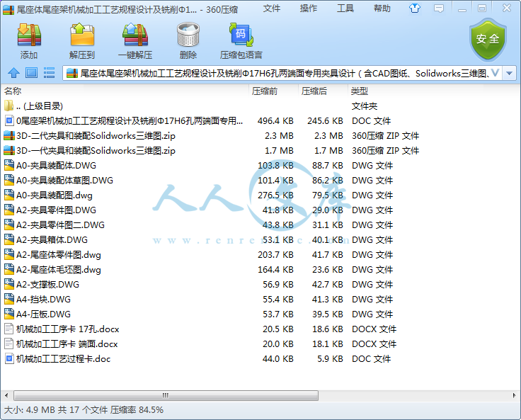Select file A0-夹具装配体草图.DWG
The width and height of the screenshot is (521, 420).
[x=65, y=180]
